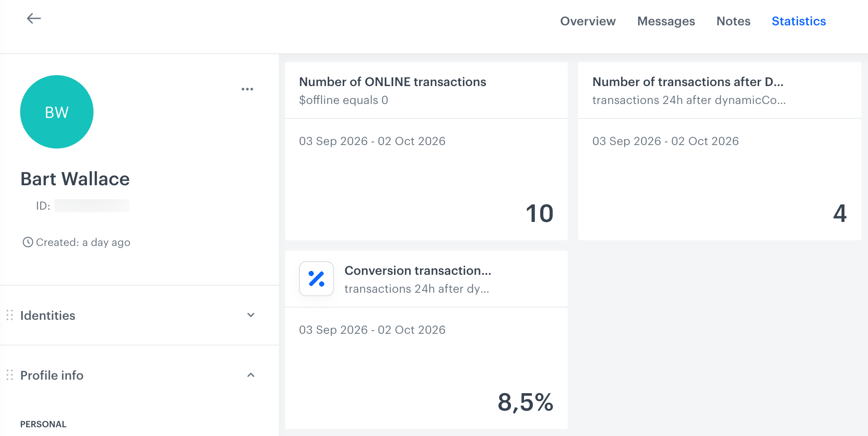Click 'Number of ONLINE transactions' card title
This screenshot has width=868, height=436.
[x=392, y=82]
